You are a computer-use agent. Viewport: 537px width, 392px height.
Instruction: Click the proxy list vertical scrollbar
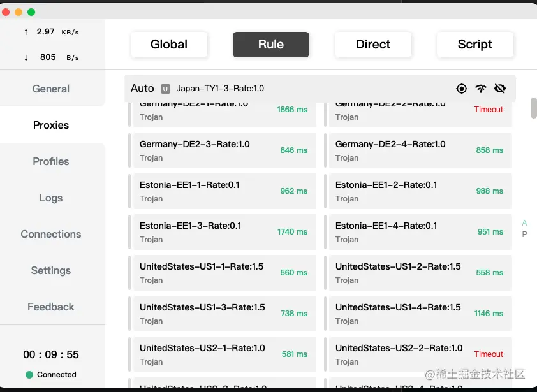coord(533,108)
